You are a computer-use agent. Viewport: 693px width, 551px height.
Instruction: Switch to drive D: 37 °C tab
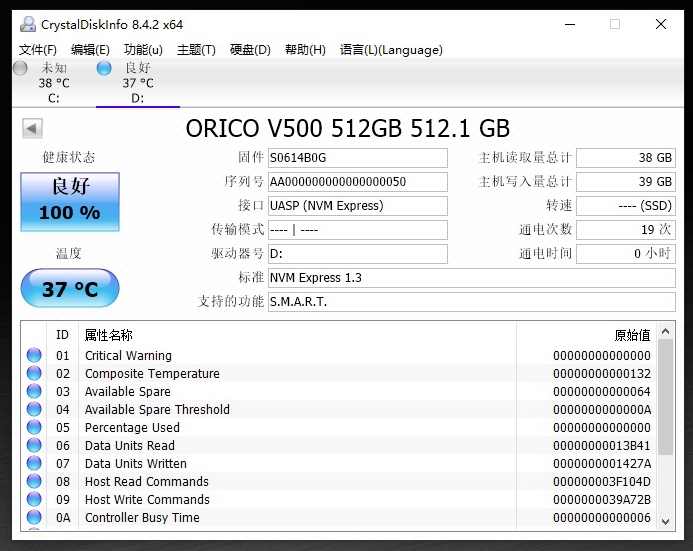(138, 83)
